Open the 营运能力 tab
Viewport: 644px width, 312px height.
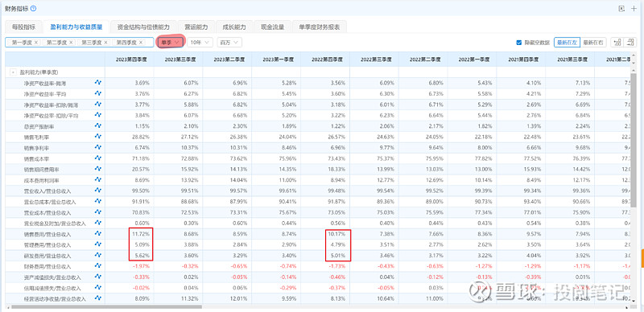pos(196,27)
